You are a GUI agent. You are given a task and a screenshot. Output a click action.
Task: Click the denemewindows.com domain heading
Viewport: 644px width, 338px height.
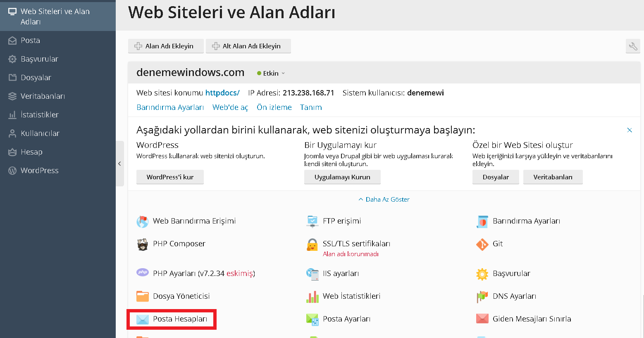pos(191,73)
